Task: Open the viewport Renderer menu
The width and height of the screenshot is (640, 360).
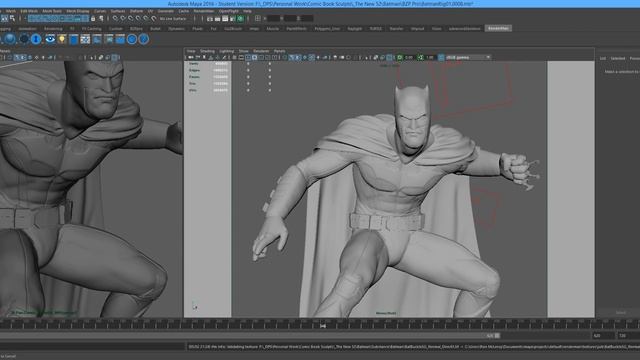Action: point(261,51)
